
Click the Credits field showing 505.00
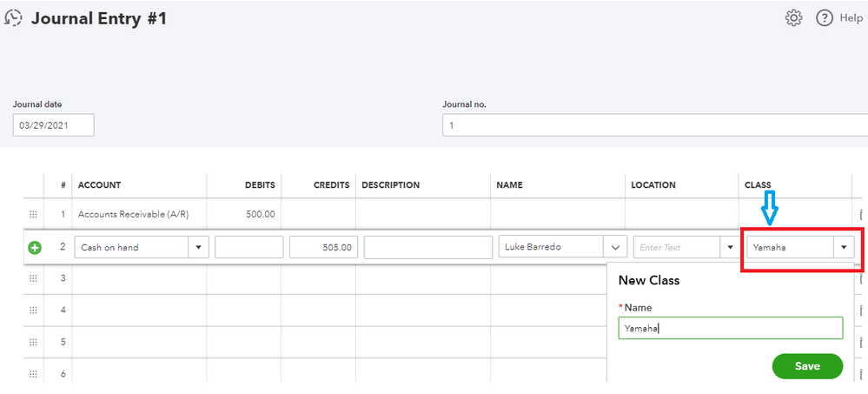click(x=323, y=248)
